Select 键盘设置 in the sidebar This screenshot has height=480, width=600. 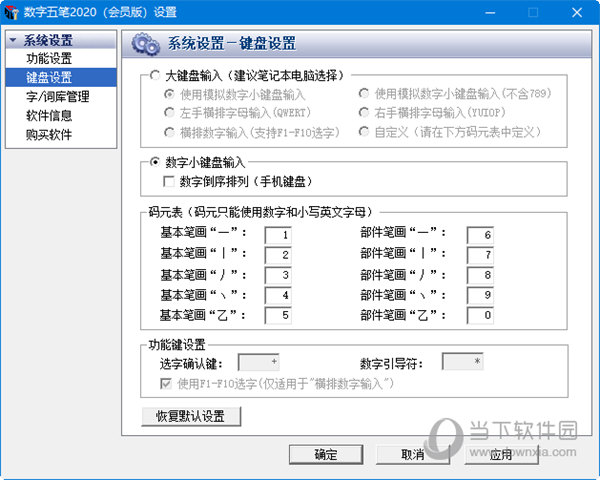click(49, 78)
